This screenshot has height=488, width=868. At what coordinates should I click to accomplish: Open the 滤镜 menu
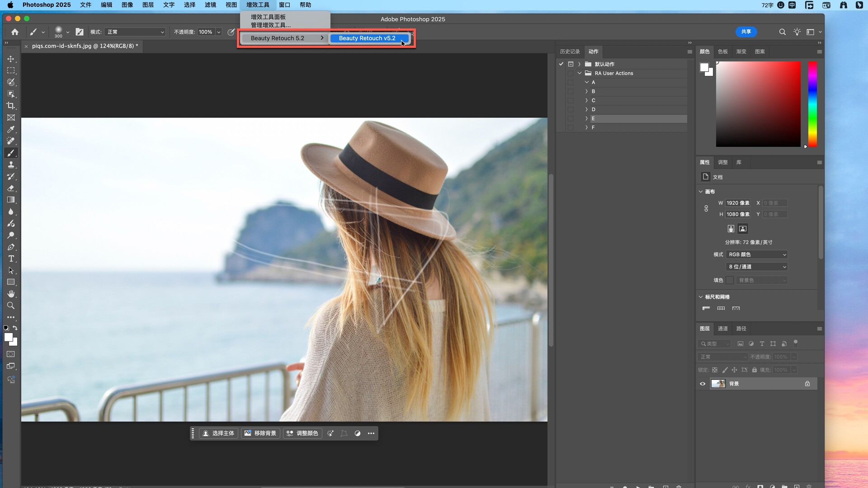point(210,5)
